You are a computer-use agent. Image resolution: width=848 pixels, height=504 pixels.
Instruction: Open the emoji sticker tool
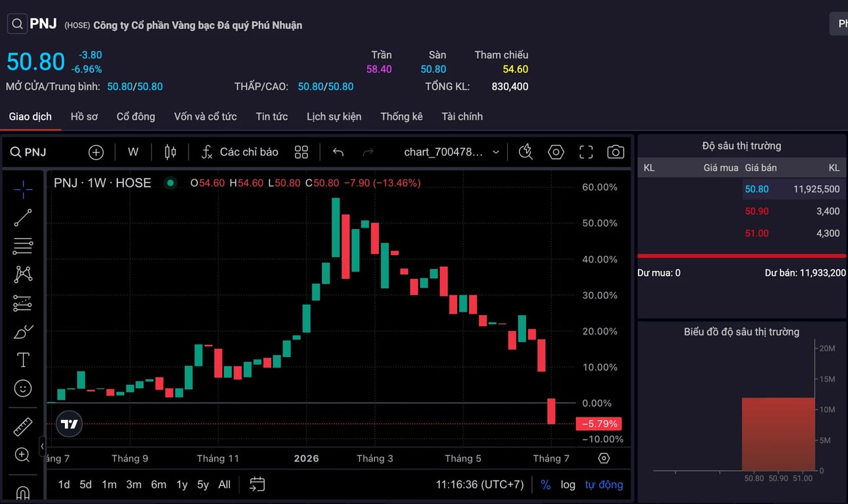[23, 388]
